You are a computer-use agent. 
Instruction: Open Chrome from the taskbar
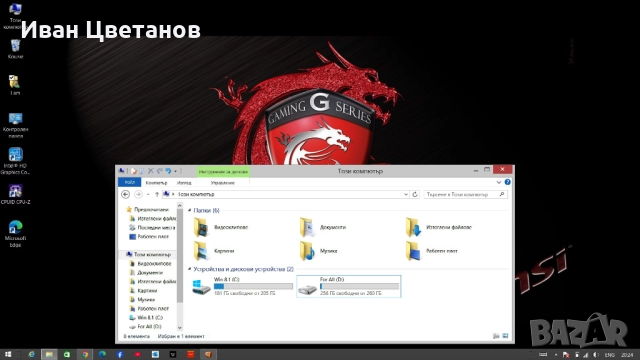pos(84,354)
